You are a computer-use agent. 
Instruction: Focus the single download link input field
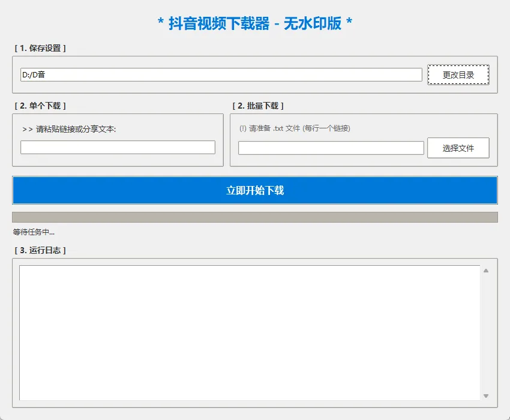(x=118, y=148)
